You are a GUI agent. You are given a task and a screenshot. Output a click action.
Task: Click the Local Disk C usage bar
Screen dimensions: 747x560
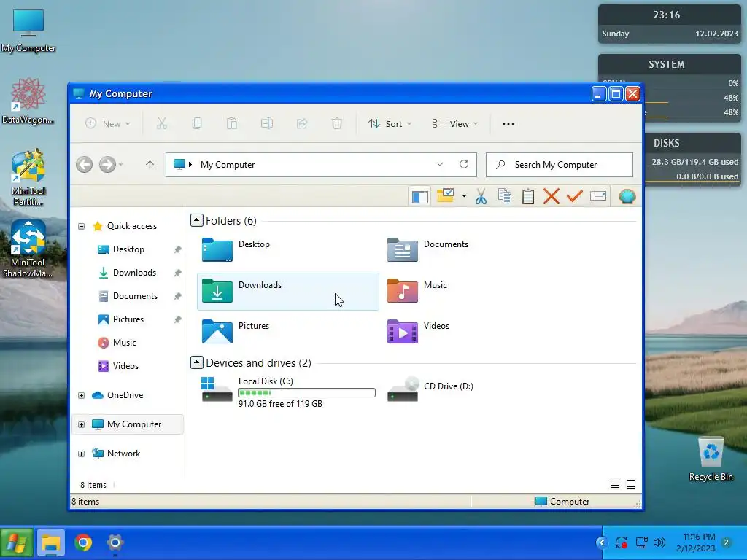(307, 393)
